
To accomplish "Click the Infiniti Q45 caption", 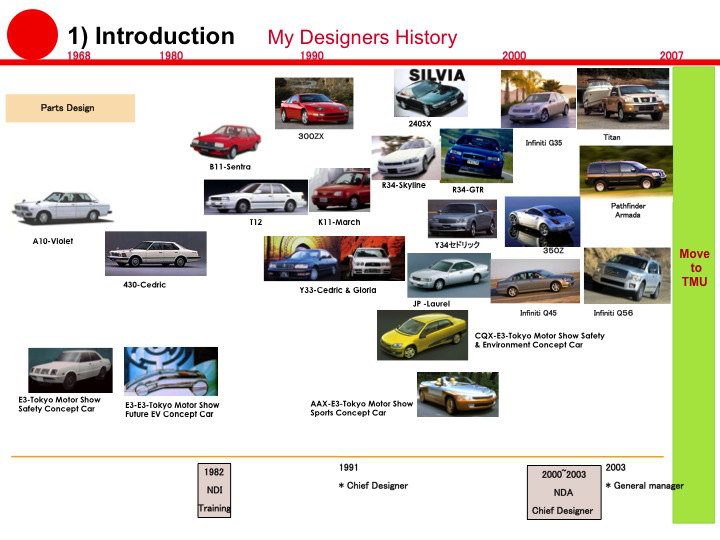I will pos(538,313).
